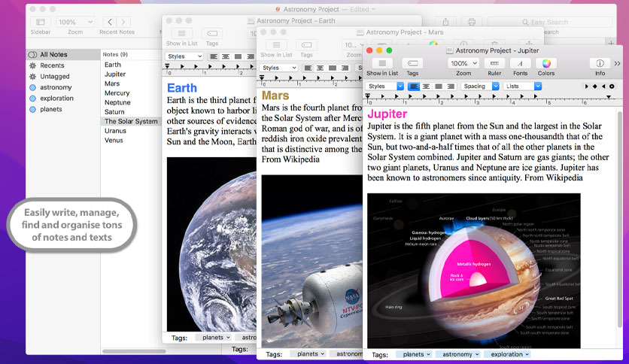Open the Colors wheel in Jupiter window
This screenshot has height=364, width=629.
point(546,63)
